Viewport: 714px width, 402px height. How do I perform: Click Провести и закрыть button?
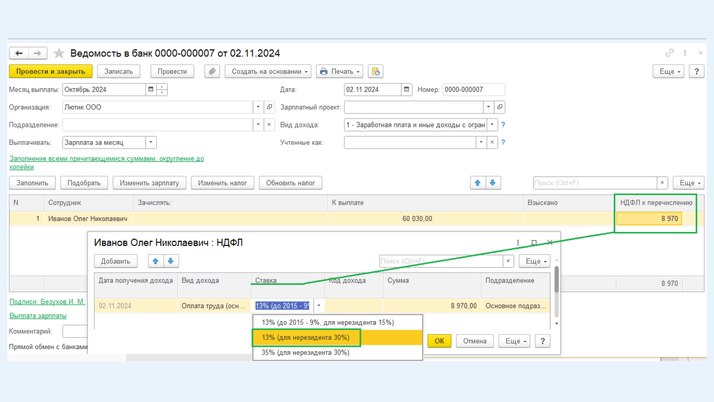pyautogui.click(x=50, y=72)
